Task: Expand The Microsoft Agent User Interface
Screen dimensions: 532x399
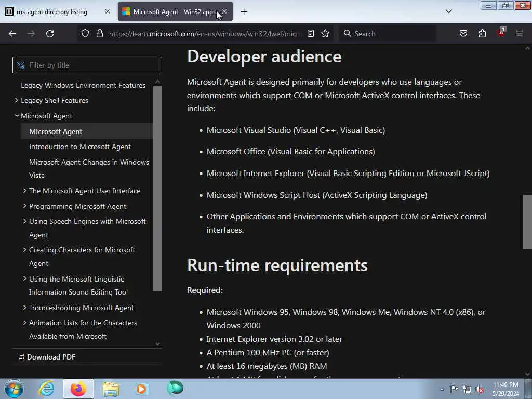Action: click(x=24, y=191)
